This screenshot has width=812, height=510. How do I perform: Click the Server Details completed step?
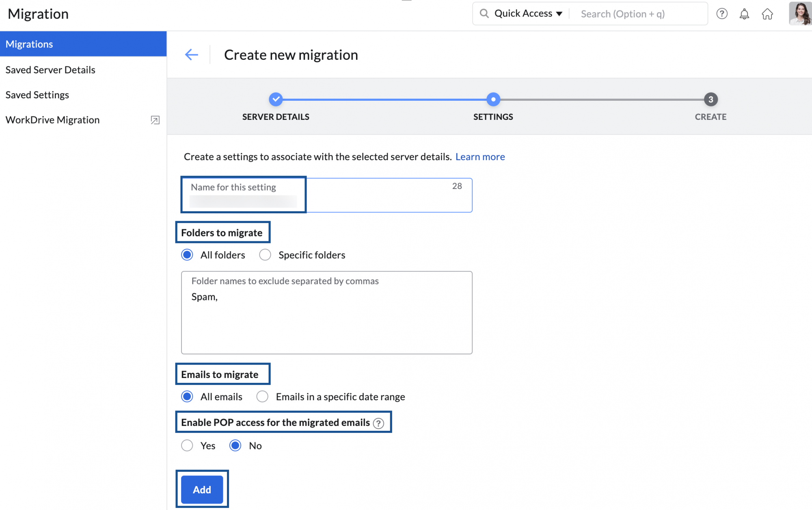[x=276, y=99]
